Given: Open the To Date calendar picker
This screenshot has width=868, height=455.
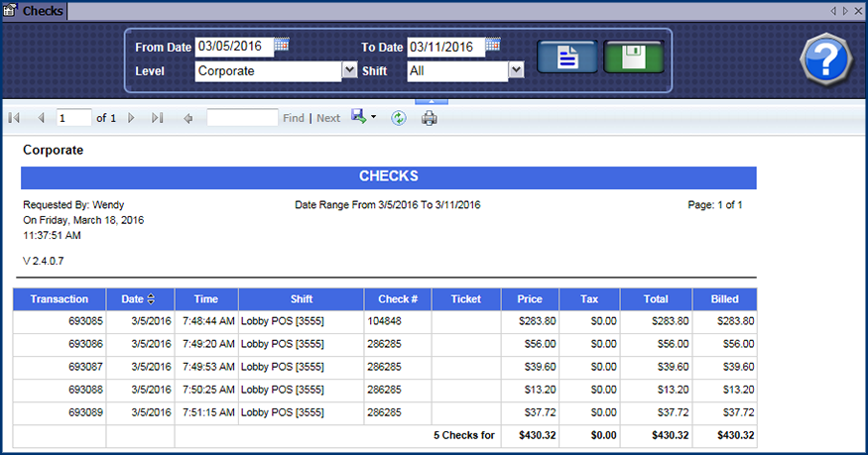Looking at the screenshot, I should click(493, 45).
